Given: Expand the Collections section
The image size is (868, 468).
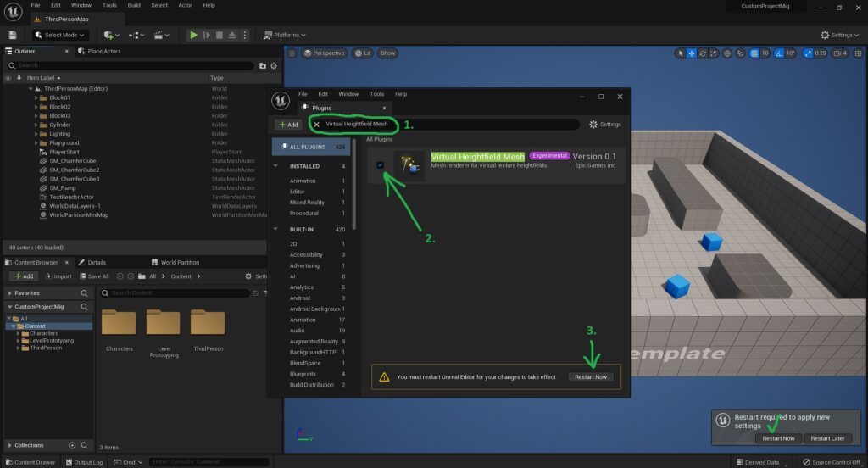Looking at the screenshot, I should pos(9,445).
